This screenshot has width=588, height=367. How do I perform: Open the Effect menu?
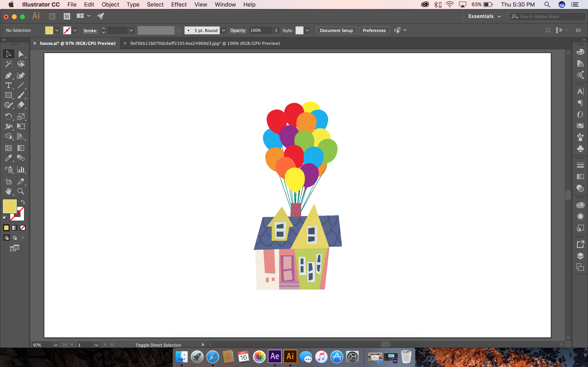(179, 4)
